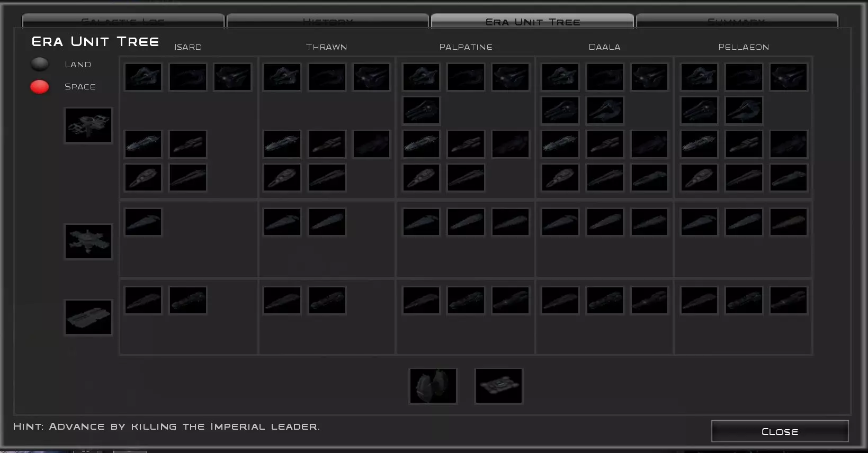
Task: Select first unit icon in Thrawn's top row
Action: [x=282, y=77]
